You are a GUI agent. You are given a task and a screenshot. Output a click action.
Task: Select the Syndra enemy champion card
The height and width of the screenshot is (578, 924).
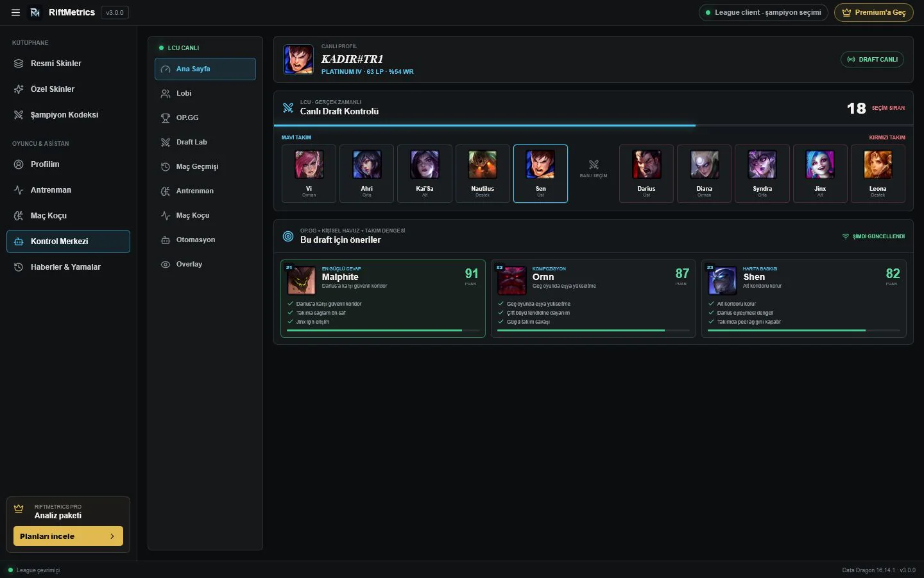click(x=762, y=173)
